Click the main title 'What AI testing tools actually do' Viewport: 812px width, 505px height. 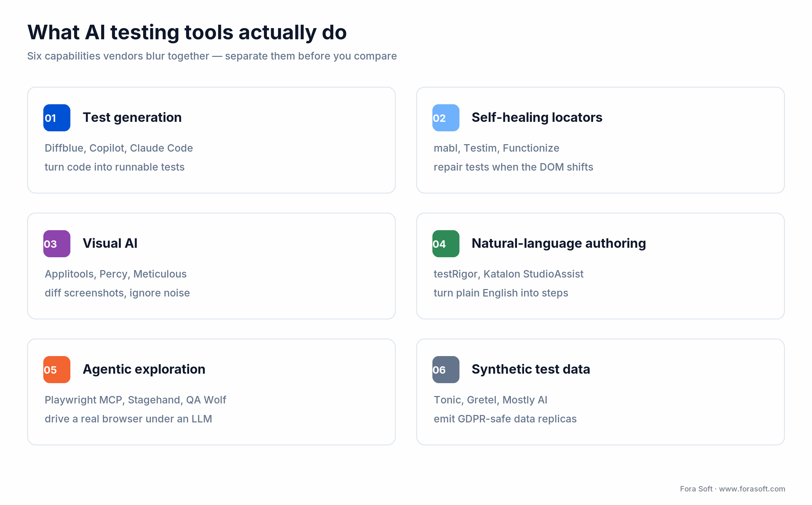coord(187,32)
